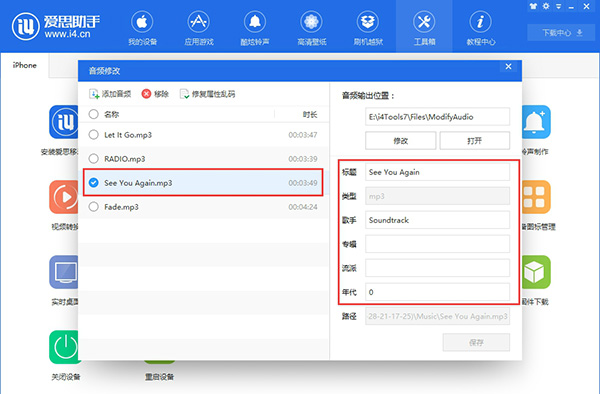The height and width of the screenshot is (394, 600).
Task: Open 高清壁纸 wallpapers section
Action: coord(311,28)
